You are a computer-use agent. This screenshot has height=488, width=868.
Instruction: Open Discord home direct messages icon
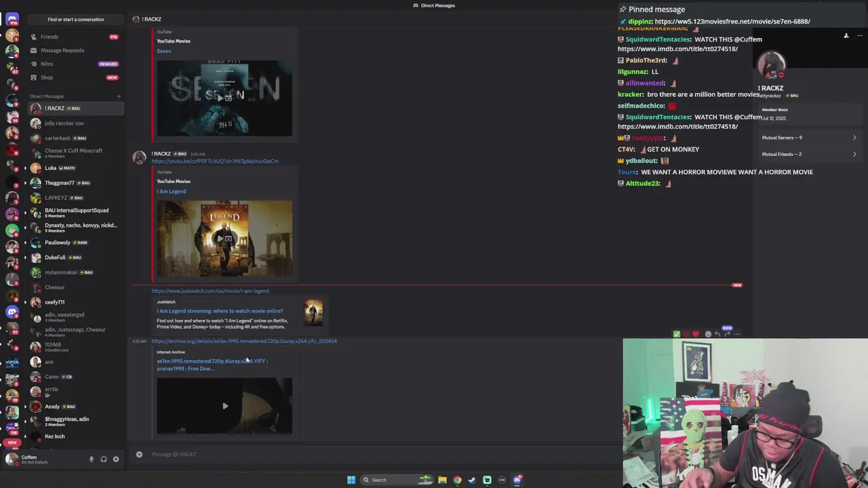pyautogui.click(x=12, y=19)
